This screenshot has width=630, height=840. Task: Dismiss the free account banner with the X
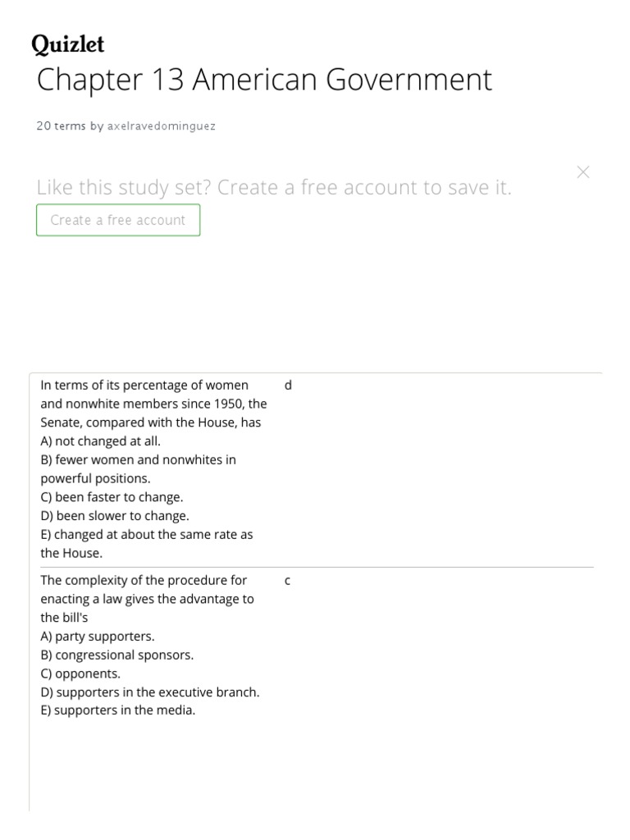pos(583,172)
